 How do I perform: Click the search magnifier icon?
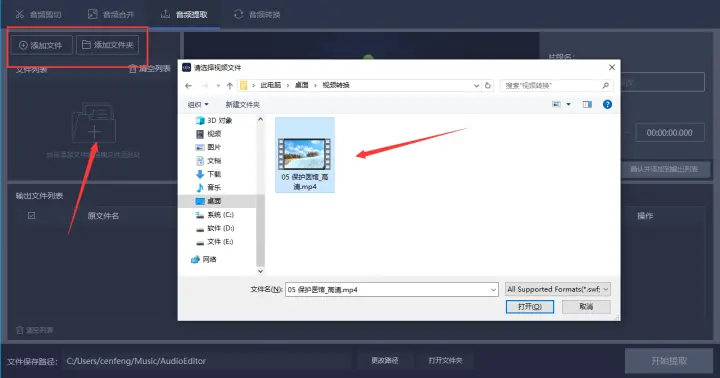pyautogui.click(x=606, y=85)
